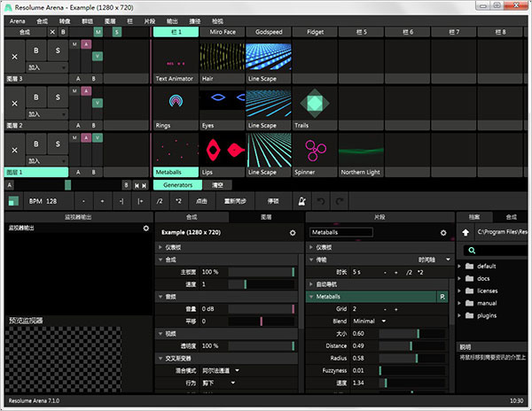Viewport: 532px width, 411px height.
Task: Collapse the Metaballs parameters section
Action: [311, 297]
